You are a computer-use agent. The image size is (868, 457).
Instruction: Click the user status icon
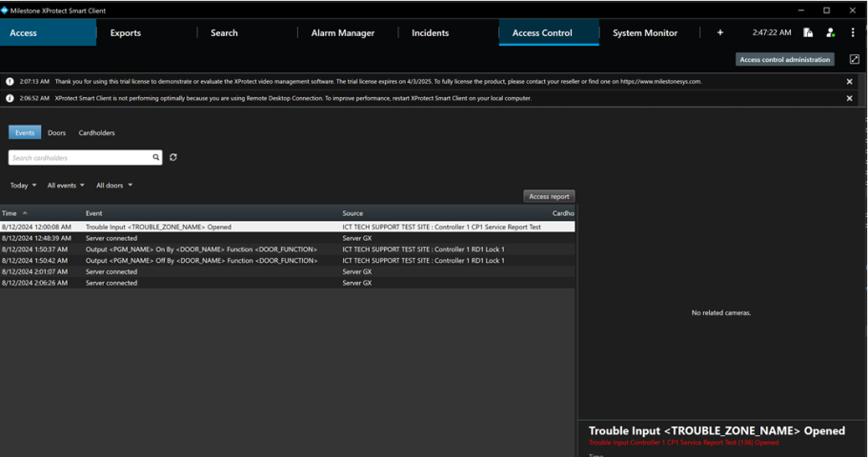click(x=831, y=32)
